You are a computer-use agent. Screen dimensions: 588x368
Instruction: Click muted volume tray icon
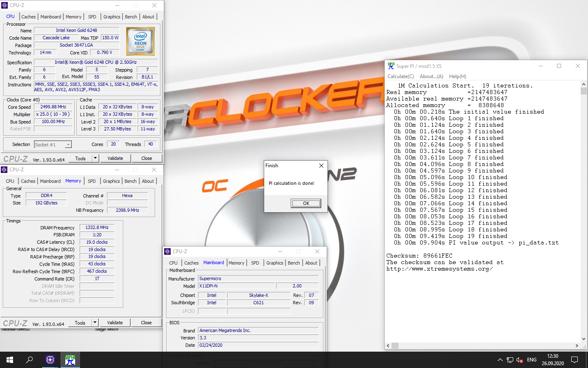tap(520, 360)
